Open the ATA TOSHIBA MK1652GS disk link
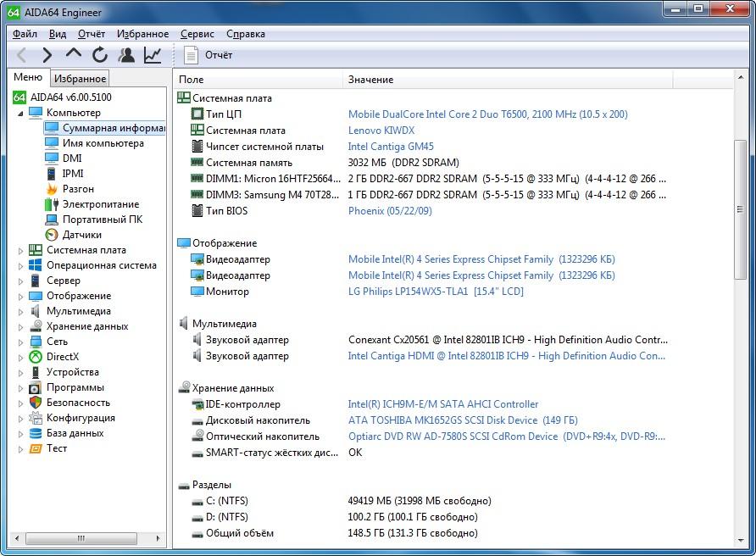Viewport: 756px width, 556px height. click(463, 420)
